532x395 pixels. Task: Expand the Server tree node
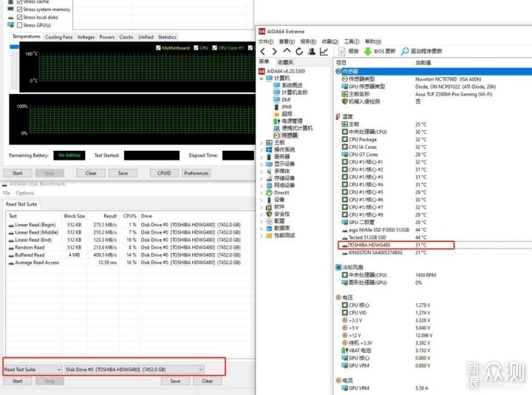[x=262, y=157]
